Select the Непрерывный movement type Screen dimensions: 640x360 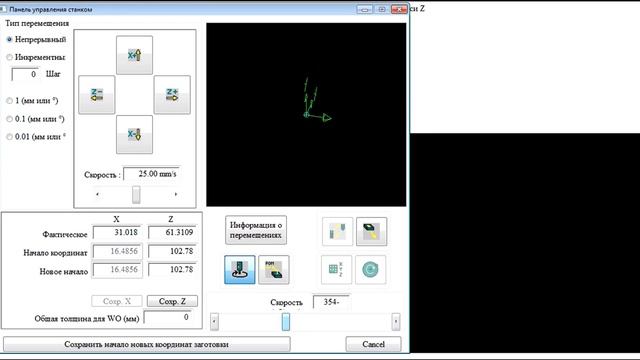tap(36, 40)
